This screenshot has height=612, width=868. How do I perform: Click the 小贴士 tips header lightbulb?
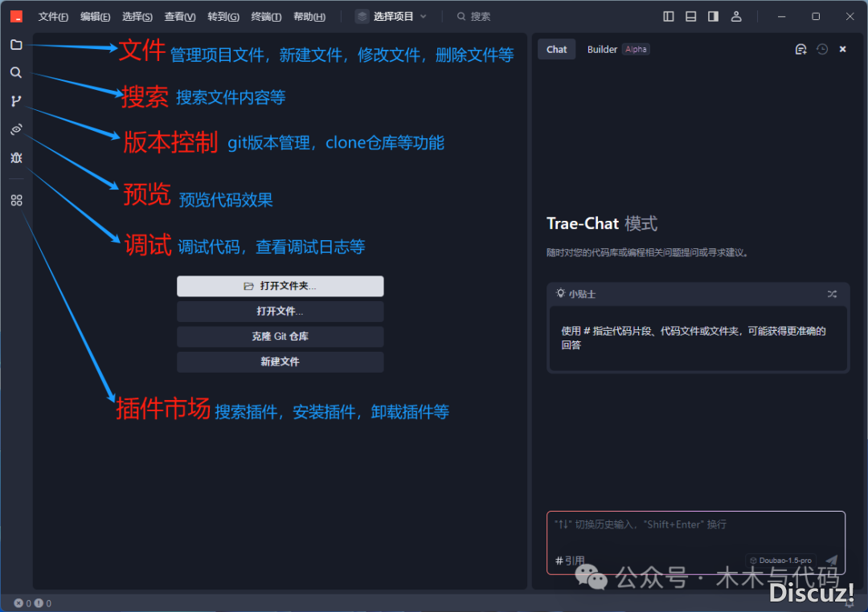[x=560, y=293]
